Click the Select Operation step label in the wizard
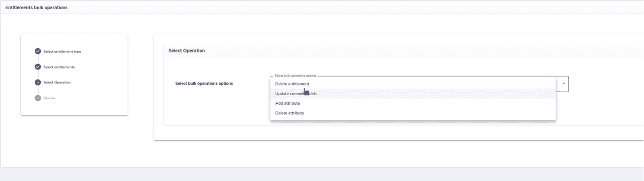Image resolution: width=644 pixels, height=181 pixels. tap(57, 82)
